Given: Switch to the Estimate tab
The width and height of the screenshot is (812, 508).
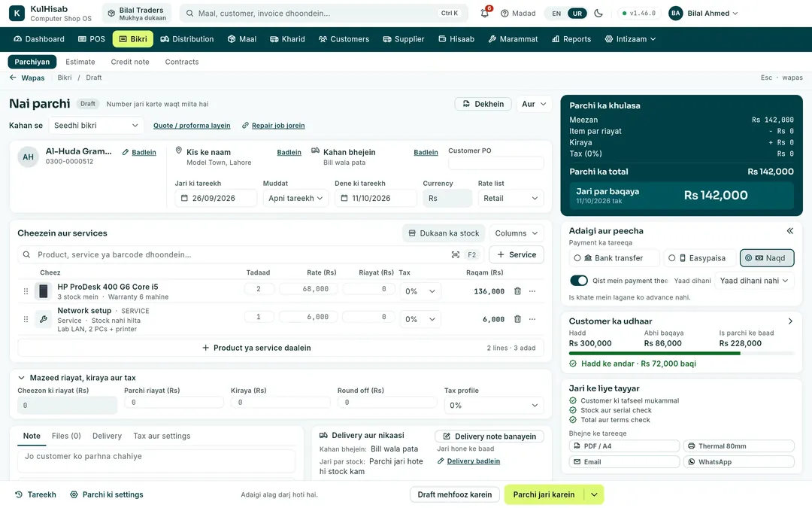Looking at the screenshot, I should pos(80,62).
